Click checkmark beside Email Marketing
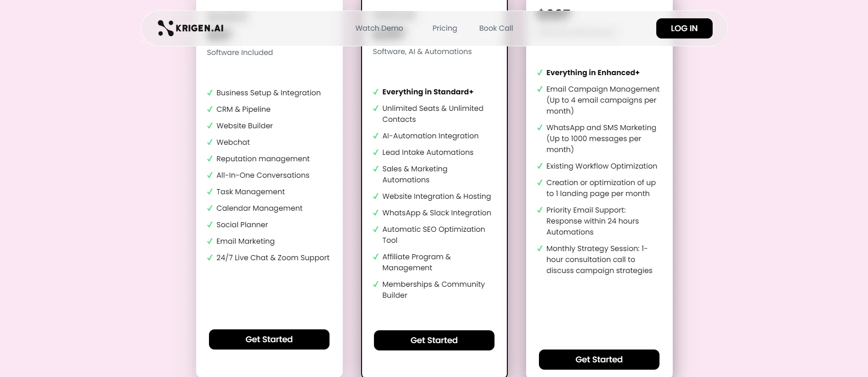 click(209, 241)
